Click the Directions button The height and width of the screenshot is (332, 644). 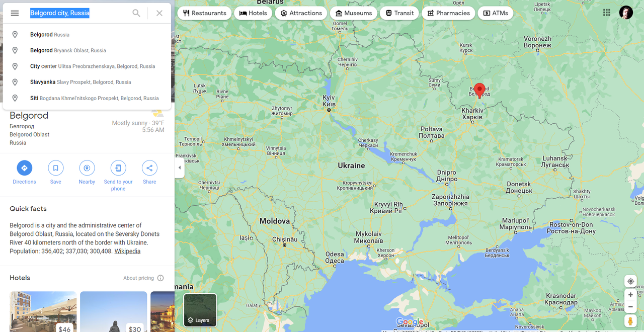point(24,173)
